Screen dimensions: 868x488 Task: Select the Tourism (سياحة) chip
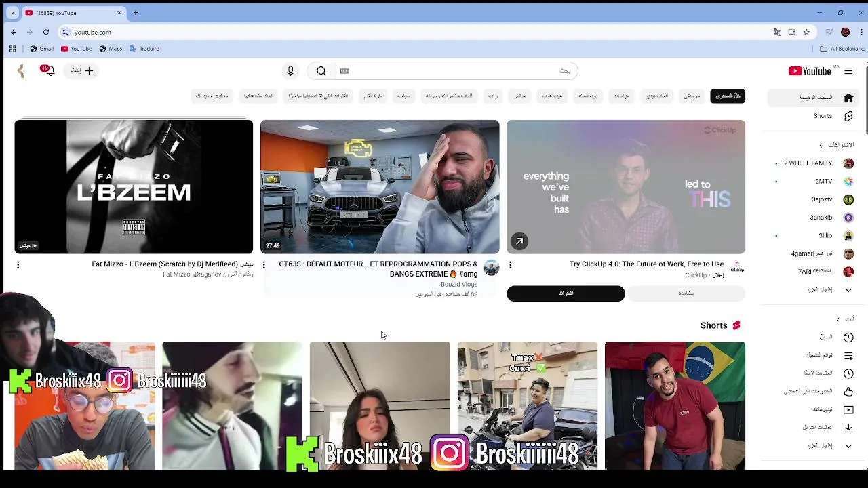[404, 96]
